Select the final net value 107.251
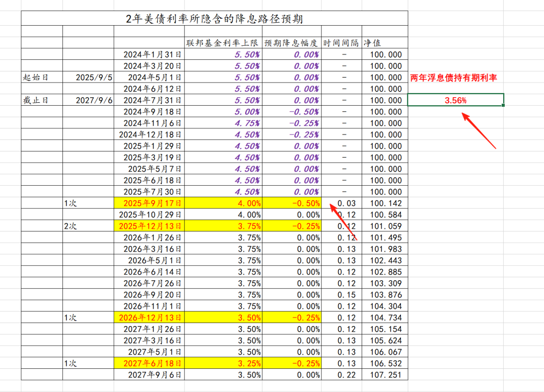This screenshot has height=392, width=544. pos(384,375)
